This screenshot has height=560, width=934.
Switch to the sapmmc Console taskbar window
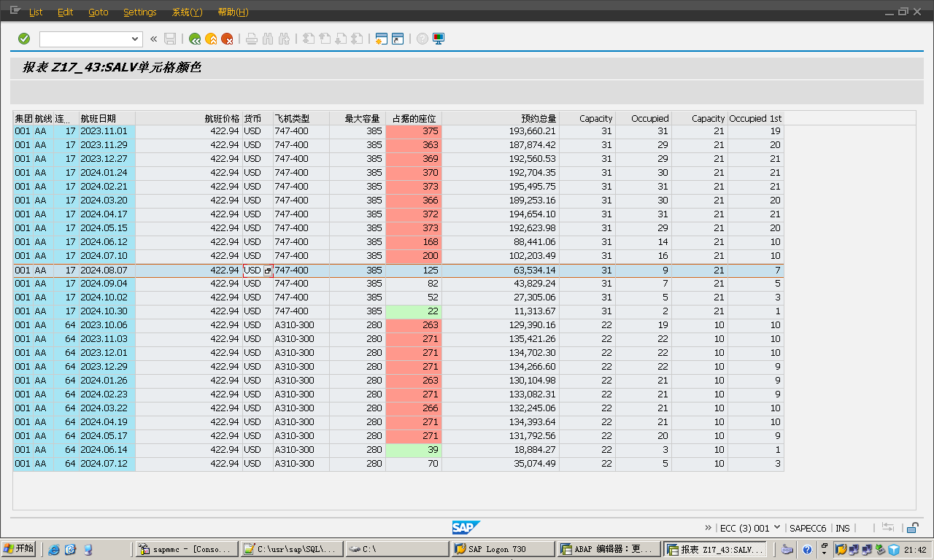[187, 549]
